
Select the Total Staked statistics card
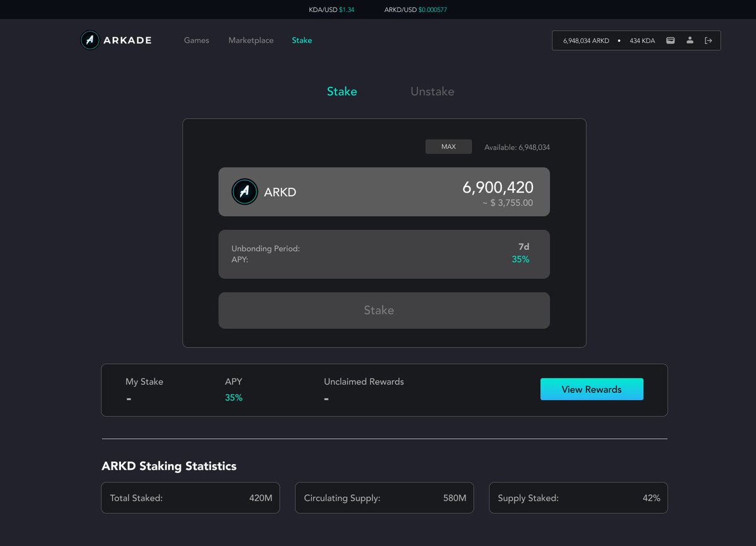pyautogui.click(x=190, y=498)
